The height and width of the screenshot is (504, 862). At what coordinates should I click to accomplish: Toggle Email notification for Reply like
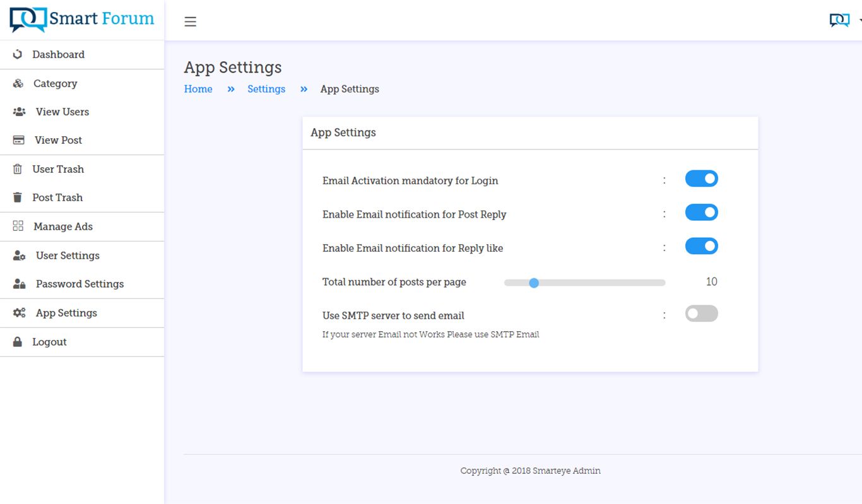[701, 247]
